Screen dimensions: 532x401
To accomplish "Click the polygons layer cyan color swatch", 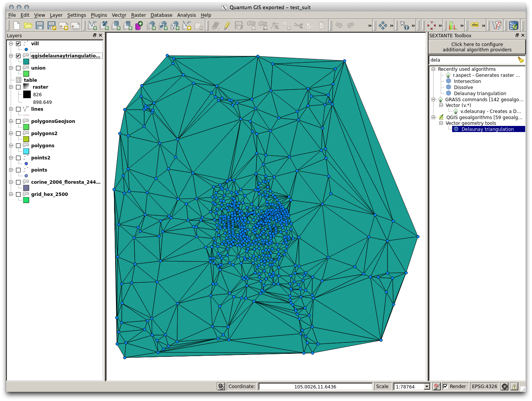I will [26, 151].
